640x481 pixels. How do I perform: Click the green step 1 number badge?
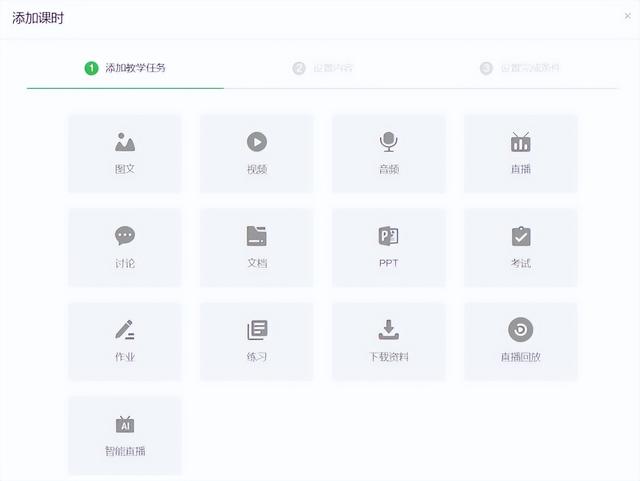pos(91,68)
